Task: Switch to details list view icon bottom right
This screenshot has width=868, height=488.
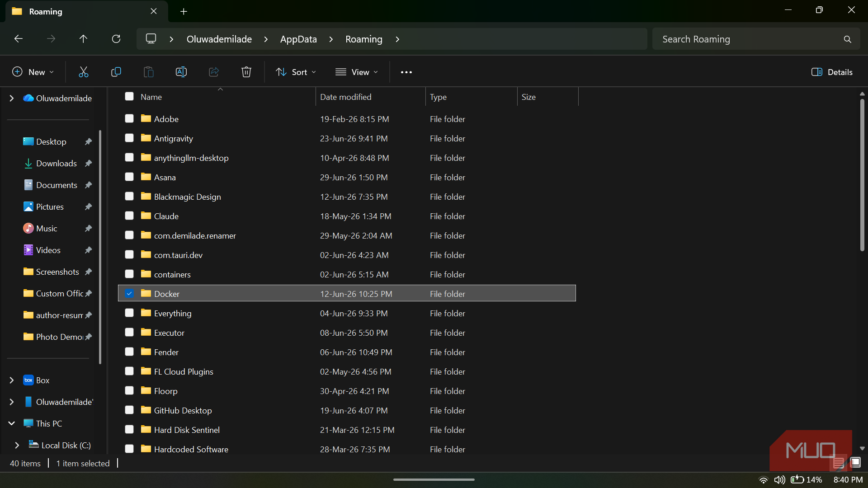Action: pyautogui.click(x=839, y=463)
